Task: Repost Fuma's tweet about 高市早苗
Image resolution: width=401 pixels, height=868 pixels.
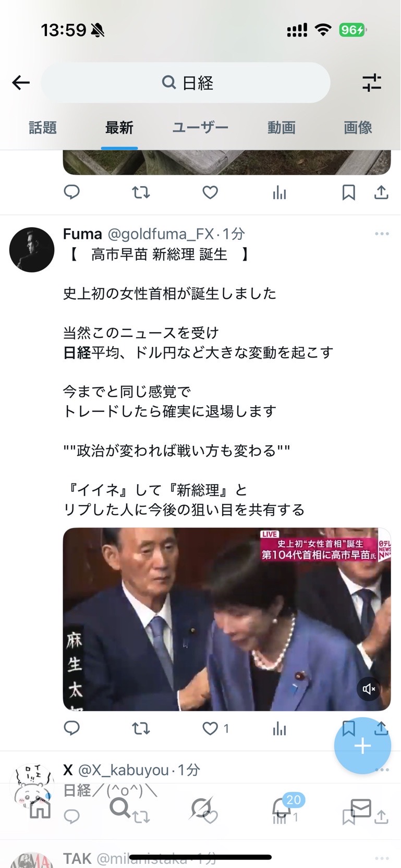Action: [141, 728]
